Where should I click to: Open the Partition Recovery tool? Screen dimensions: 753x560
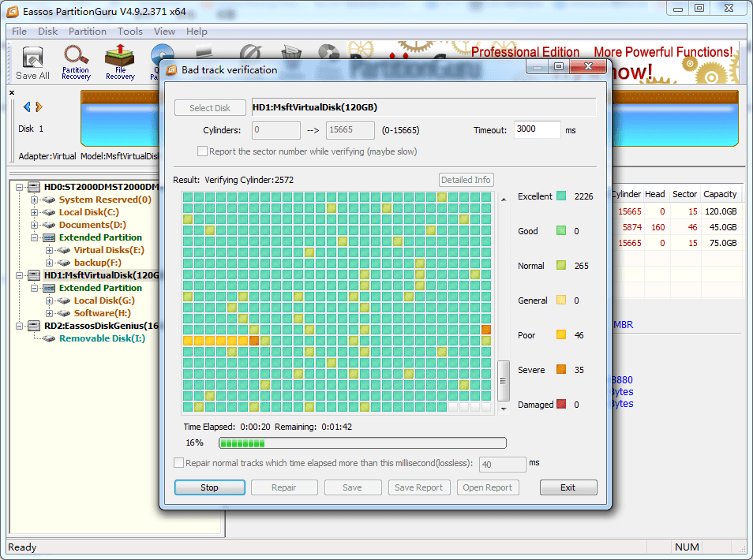click(x=76, y=62)
